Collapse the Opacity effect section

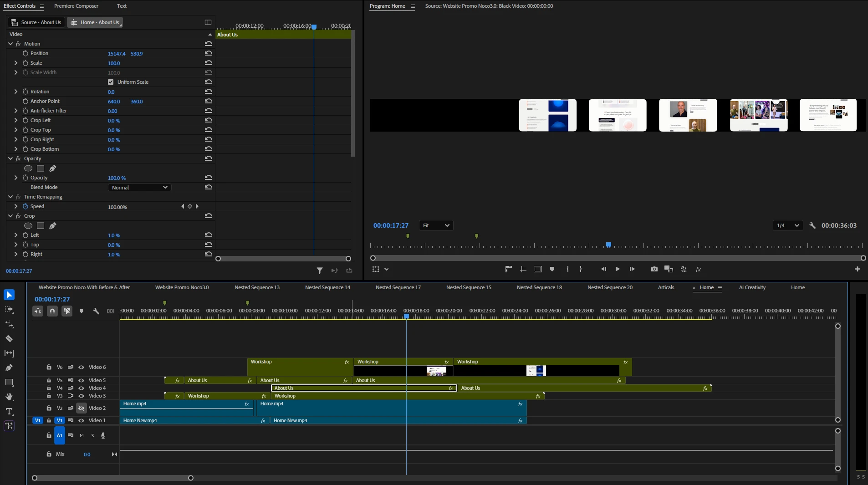pyautogui.click(x=10, y=158)
